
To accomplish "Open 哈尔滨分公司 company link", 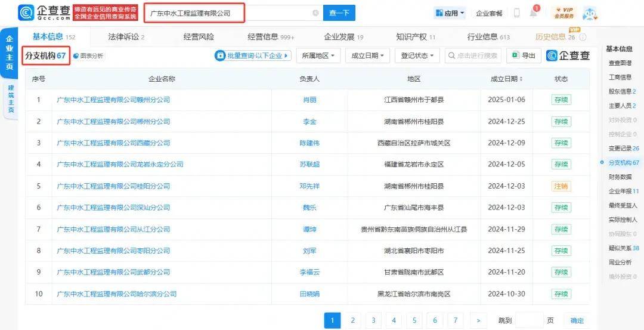I will click(x=117, y=294).
